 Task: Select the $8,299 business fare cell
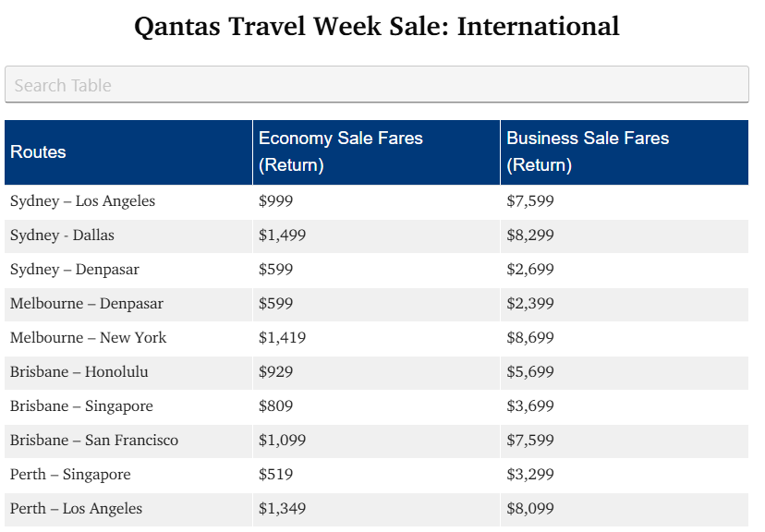pyautogui.click(x=530, y=236)
